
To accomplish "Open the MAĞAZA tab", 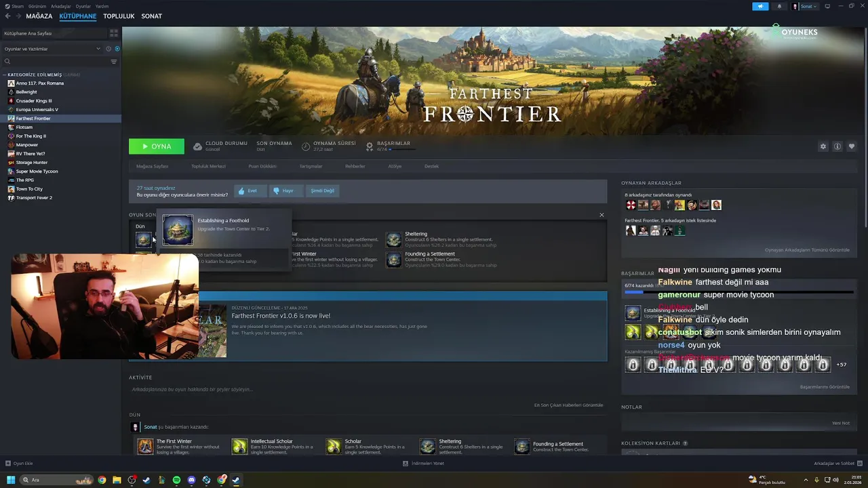I will (x=39, y=16).
